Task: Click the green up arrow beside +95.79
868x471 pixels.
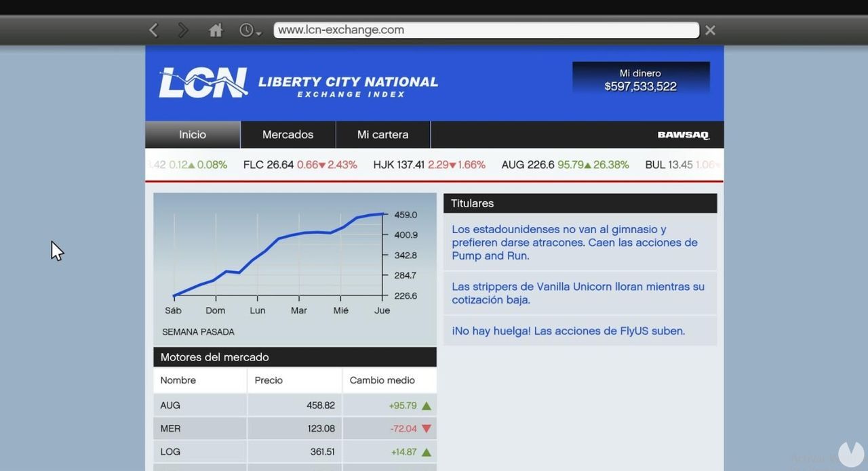Action: tap(427, 406)
